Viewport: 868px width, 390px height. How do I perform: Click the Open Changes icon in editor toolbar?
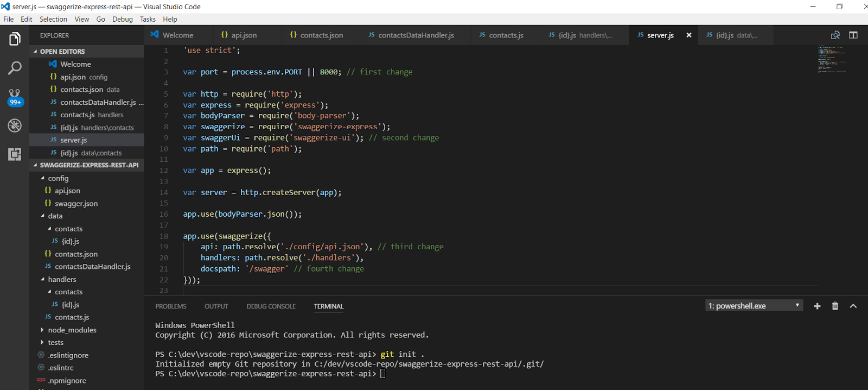[x=835, y=35]
